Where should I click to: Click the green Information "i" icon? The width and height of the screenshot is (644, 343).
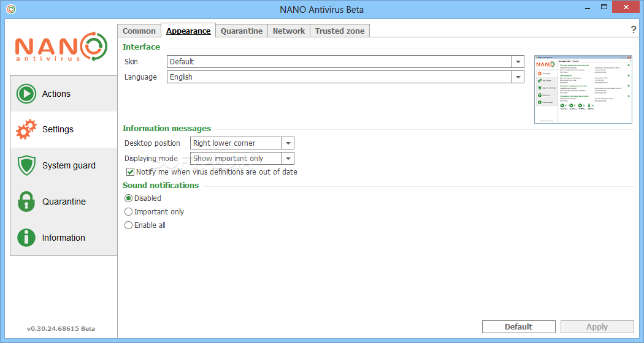(26, 238)
